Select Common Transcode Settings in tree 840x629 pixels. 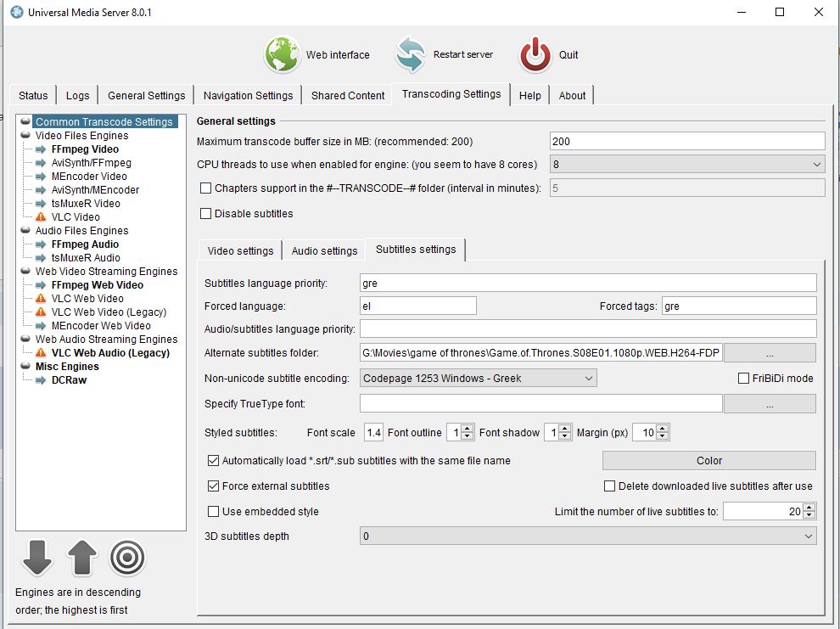coord(104,121)
